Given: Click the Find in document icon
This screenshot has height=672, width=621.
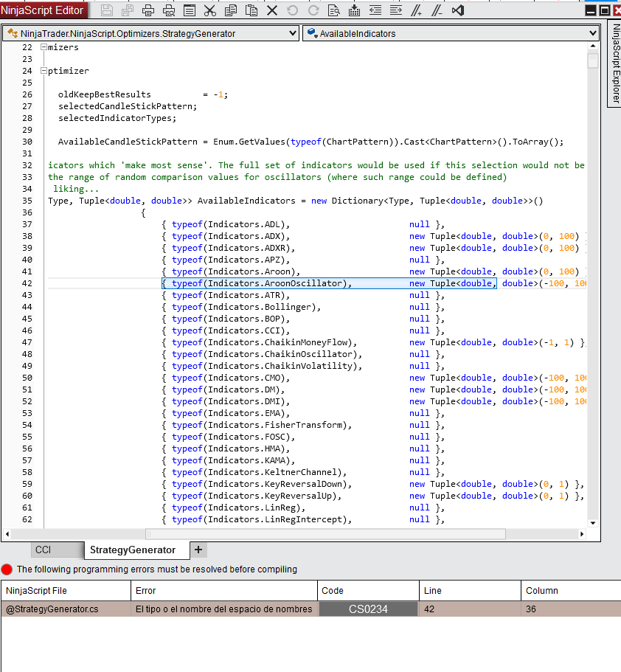Looking at the screenshot, I should coord(334,10).
